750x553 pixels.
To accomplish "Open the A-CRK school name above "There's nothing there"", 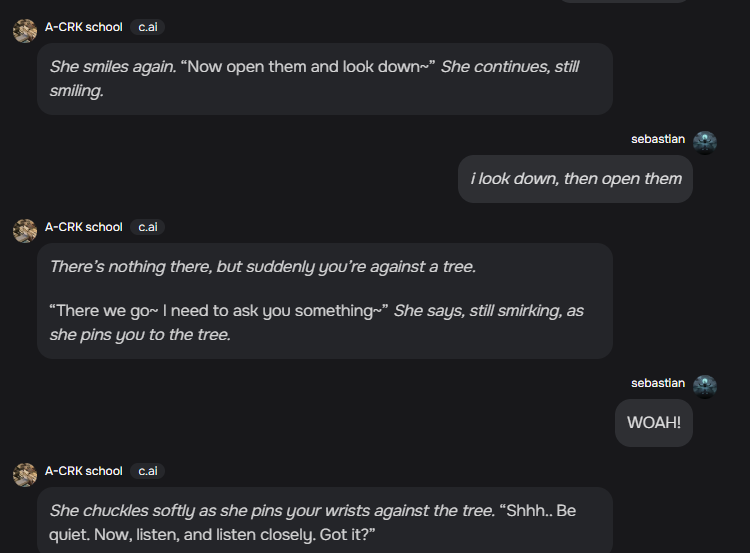I will coord(84,227).
